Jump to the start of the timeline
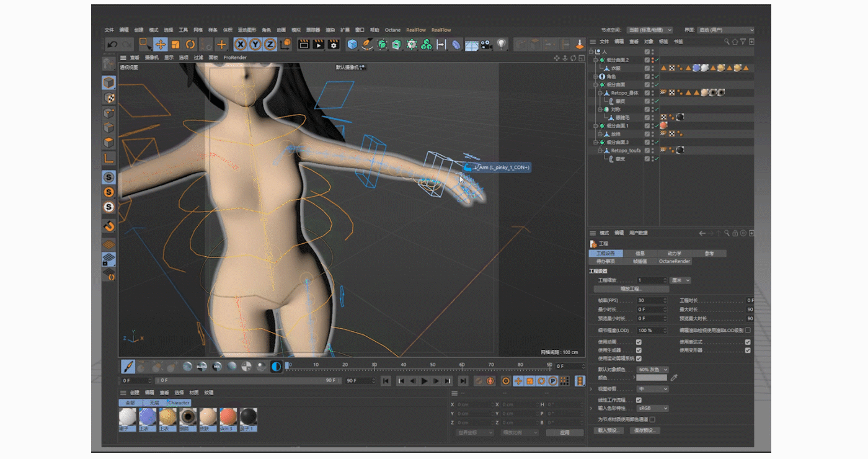This screenshot has height=459, width=868. click(x=386, y=381)
